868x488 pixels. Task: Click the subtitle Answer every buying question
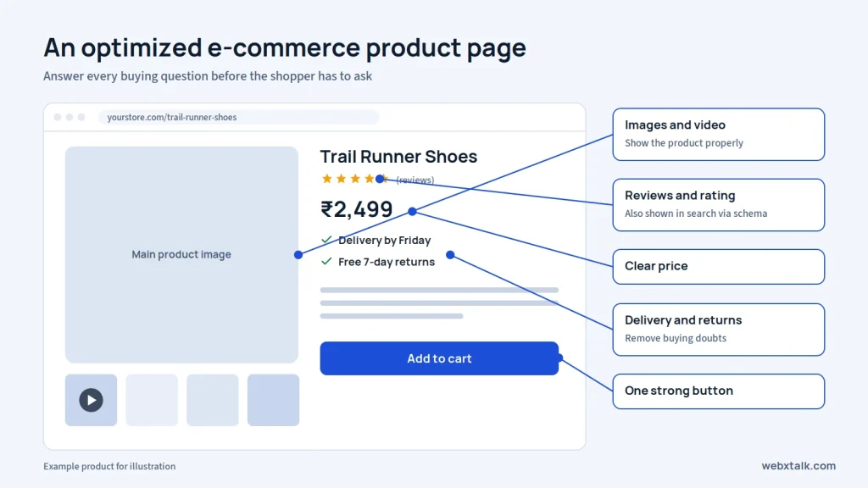click(208, 75)
